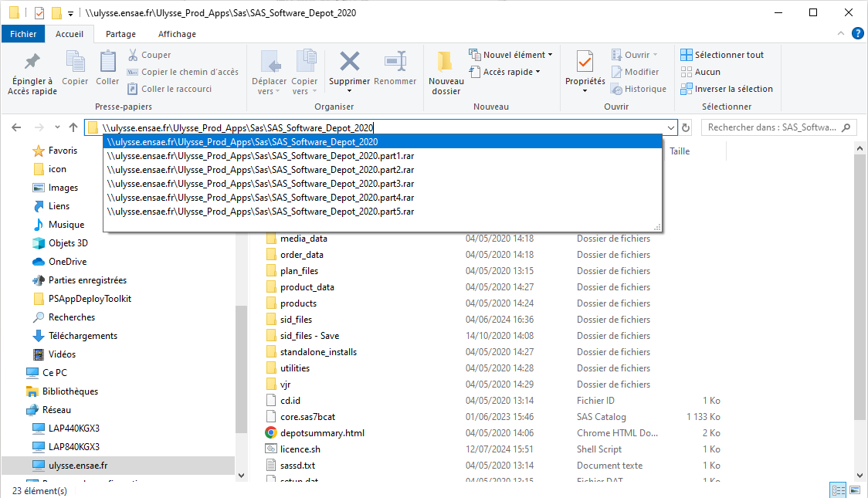Switch to large icons view layout
Image resolution: width=868 pixels, height=498 pixels.
[856, 490]
